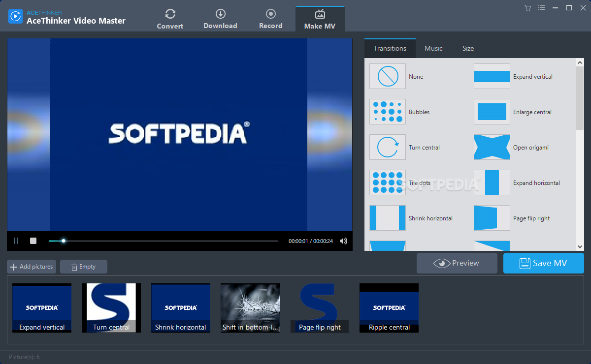Screen dimensions: 591x364
Task: Stop the video playback
Action: pos(33,241)
